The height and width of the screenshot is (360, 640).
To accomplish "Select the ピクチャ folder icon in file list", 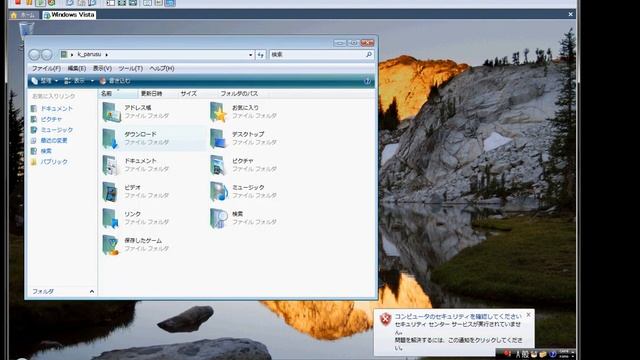I will (x=219, y=165).
